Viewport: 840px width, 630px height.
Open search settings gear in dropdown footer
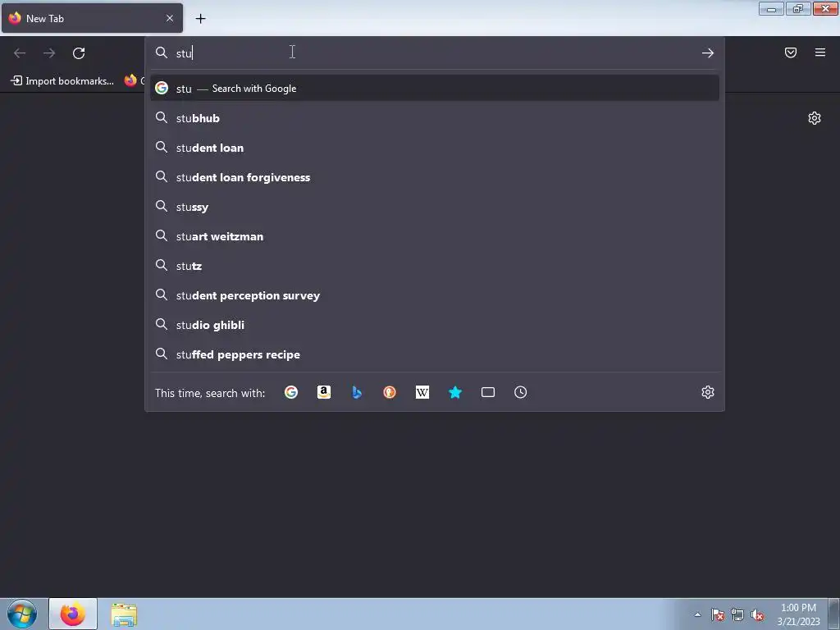pyautogui.click(x=708, y=392)
